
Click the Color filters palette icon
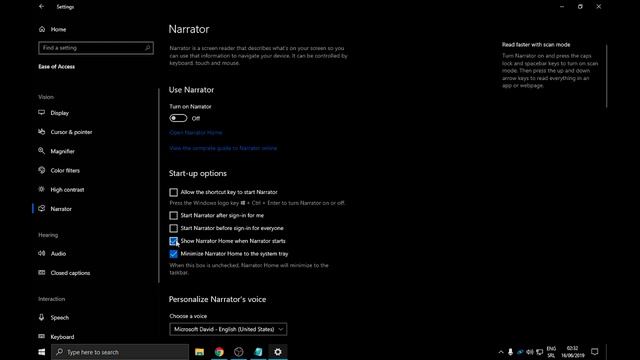pyautogui.click(x=42, y=170)
